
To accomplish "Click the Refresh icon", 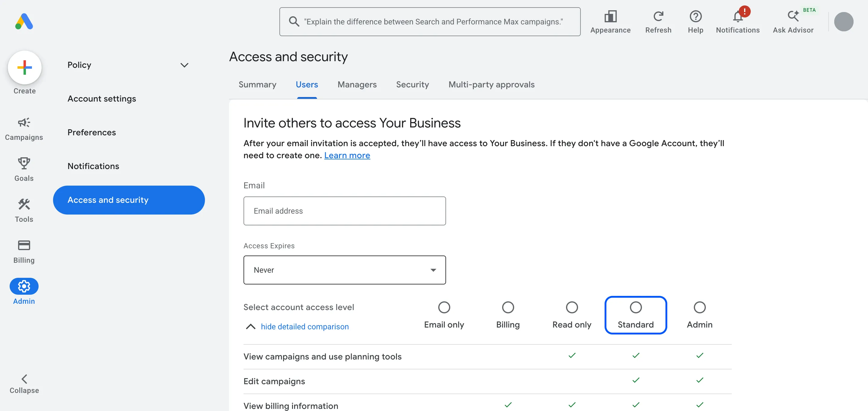I will point(658,16).
